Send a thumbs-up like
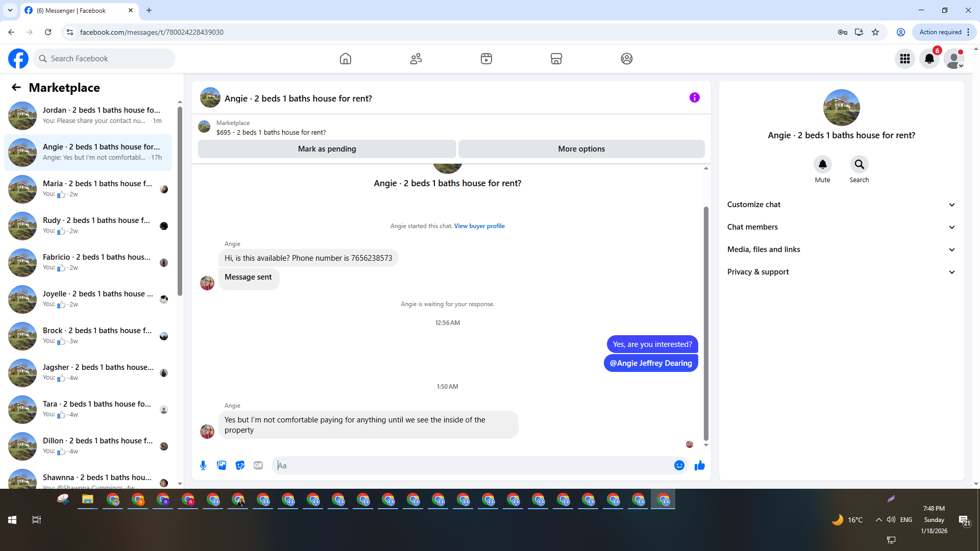980x551 pixels. 699,465
